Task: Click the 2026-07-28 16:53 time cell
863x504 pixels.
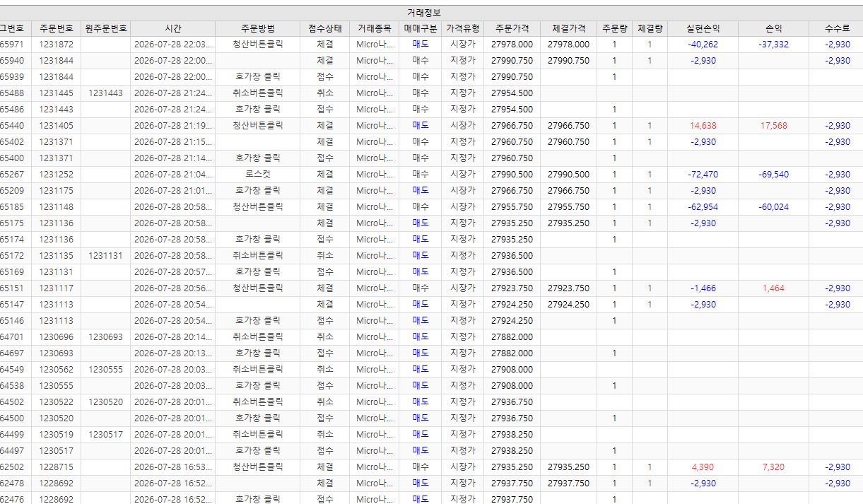Action: click(172, 467)
